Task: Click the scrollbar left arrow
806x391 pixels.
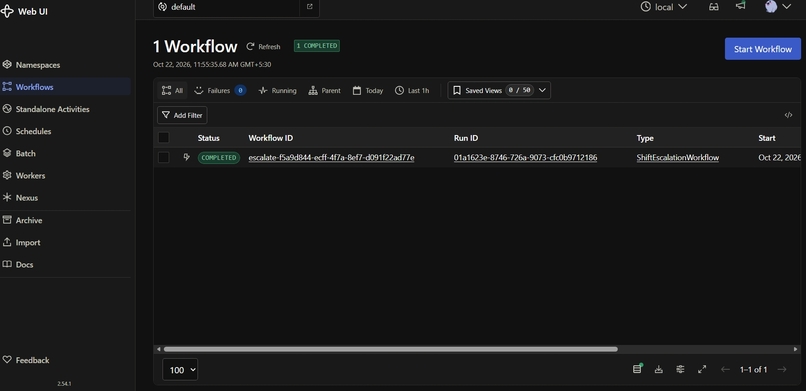Action: [x=158, y=349]
